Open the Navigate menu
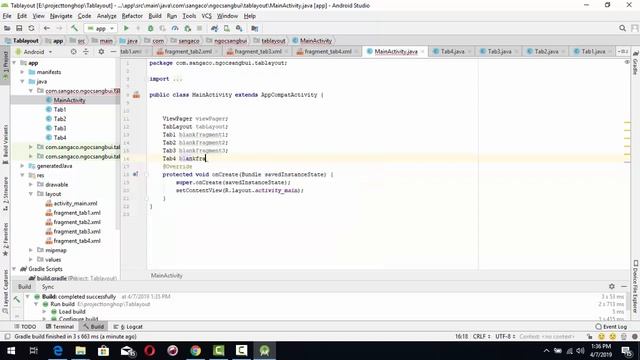This screenshot has width=640, height=360. [61, 16]
